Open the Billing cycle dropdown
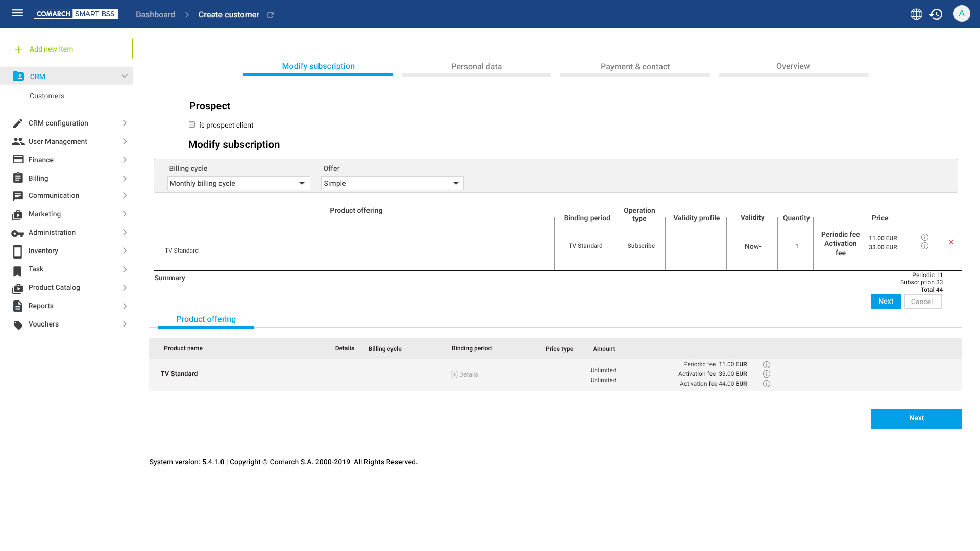Viewport: 980px width, 551px height. (x=238, y=183)
